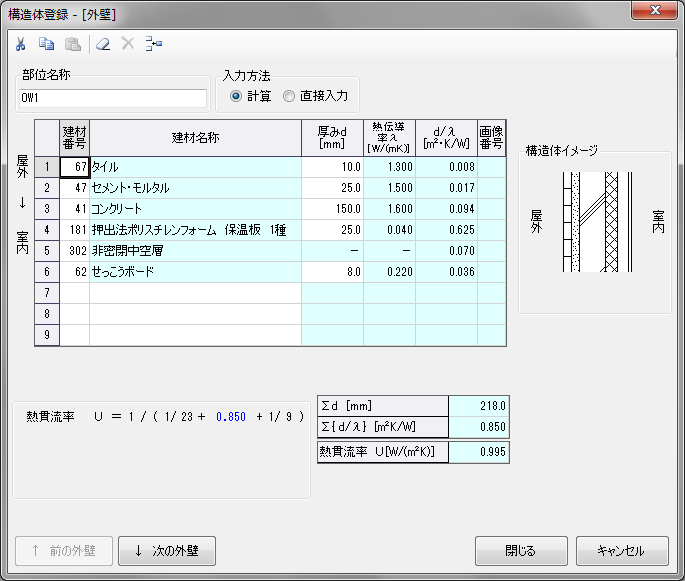Click the コンクリート material name cell
685x581 pixels.
[195, 209]
